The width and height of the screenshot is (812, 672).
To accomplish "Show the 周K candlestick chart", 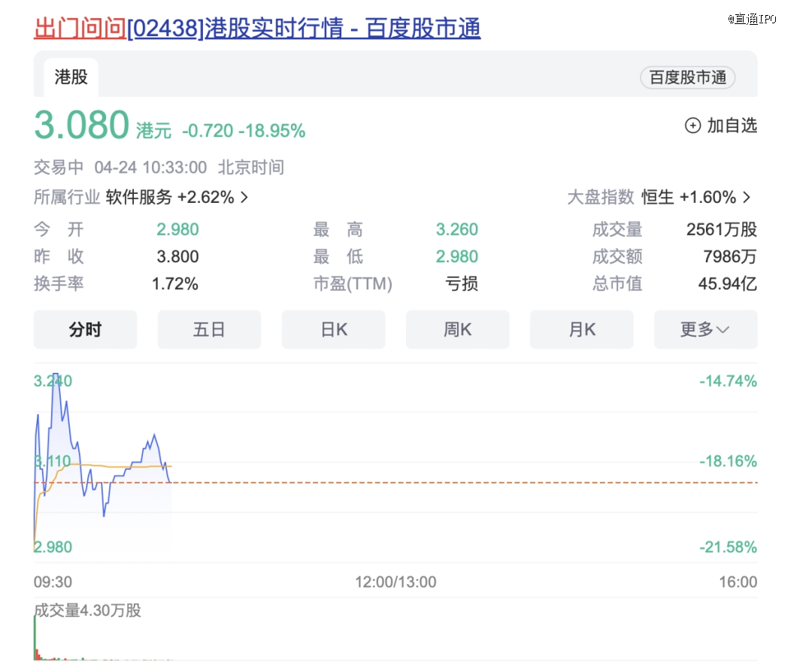I will coord(458,330).
